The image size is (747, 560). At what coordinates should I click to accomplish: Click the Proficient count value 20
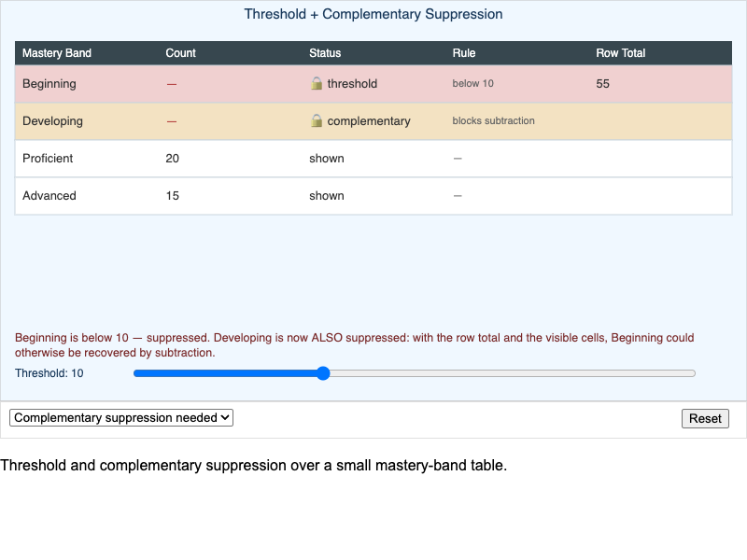[x=173, y=158]
